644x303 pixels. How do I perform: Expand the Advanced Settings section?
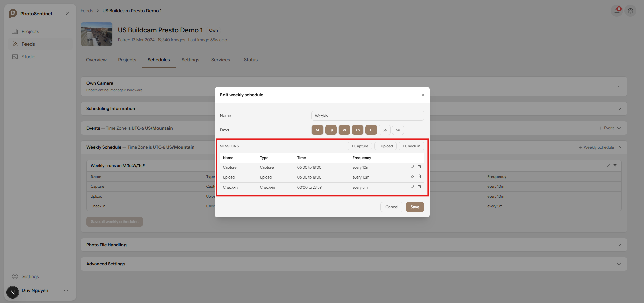point(619,264)
